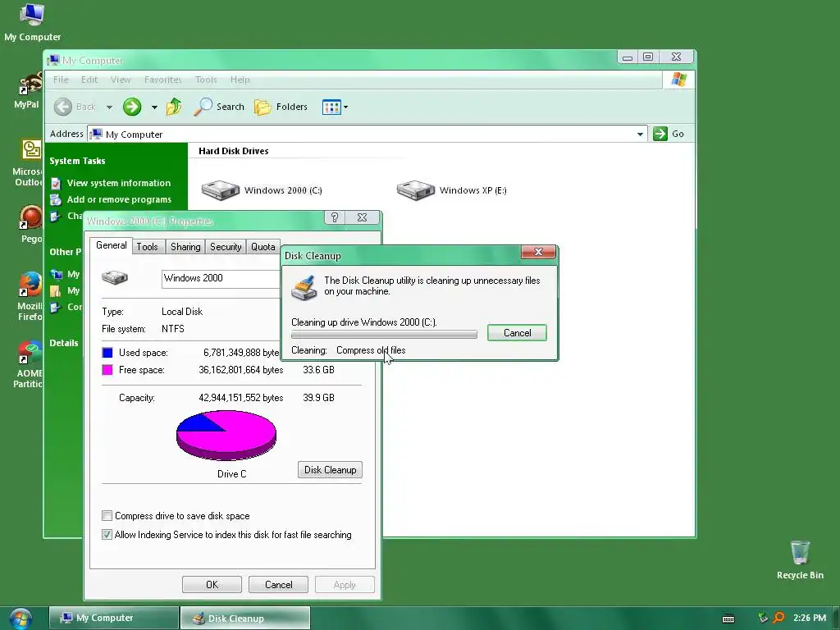
Task: Open the Address bar dropdown
Action: (640, 134)
